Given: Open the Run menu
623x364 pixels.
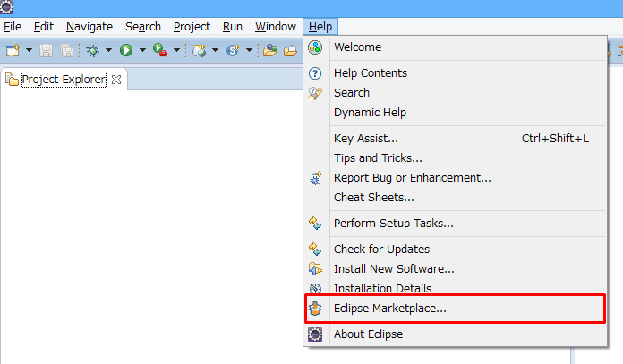Looking at the screenshot, I should tap(233, 27).
